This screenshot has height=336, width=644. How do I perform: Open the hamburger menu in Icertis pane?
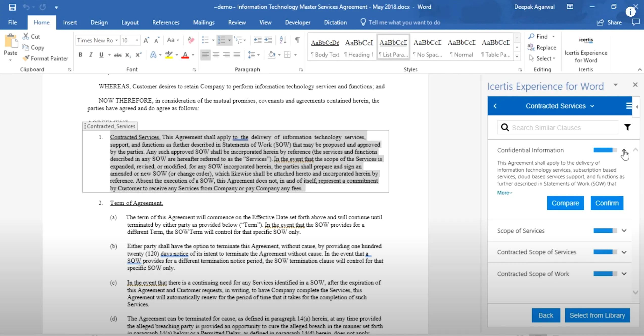[629, 106]
